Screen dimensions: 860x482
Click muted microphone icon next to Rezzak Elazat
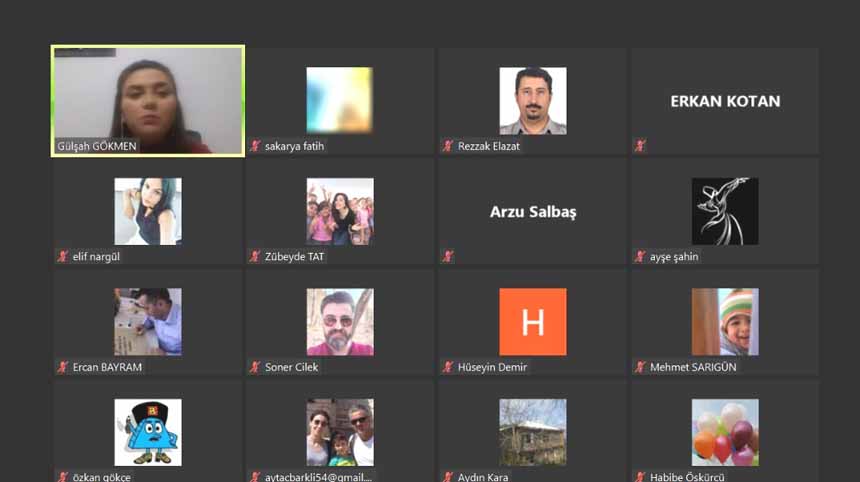click(448, 146)
